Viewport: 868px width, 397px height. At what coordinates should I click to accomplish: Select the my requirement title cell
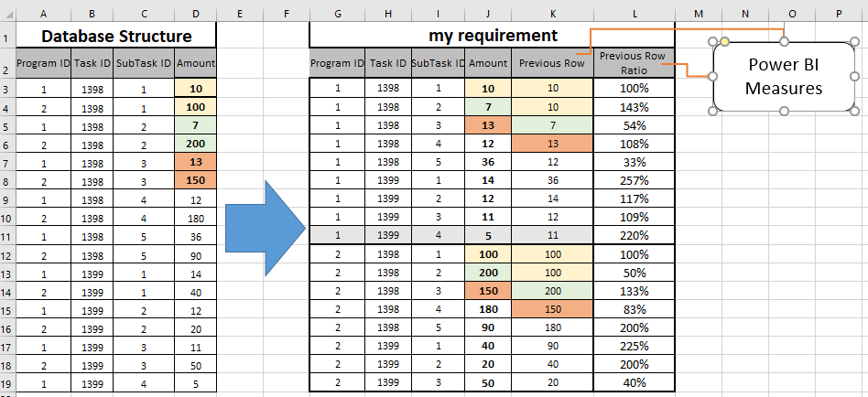tap(492, 36)
